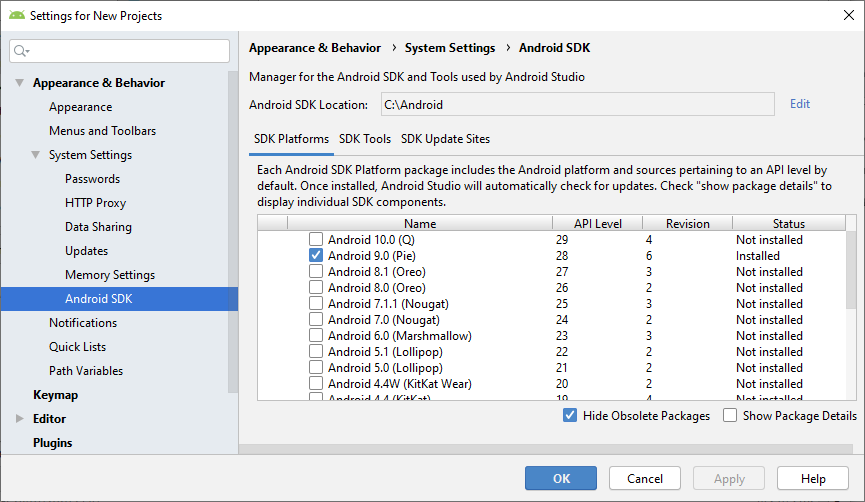Click the SDK platforms list vertical scrollbar
This screenshot has height=502, width=865.
851,270
